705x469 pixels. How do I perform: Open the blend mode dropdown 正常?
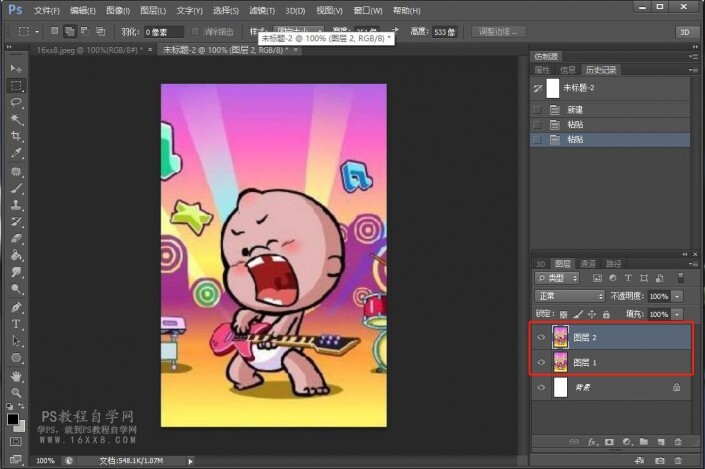coord(569,297)
